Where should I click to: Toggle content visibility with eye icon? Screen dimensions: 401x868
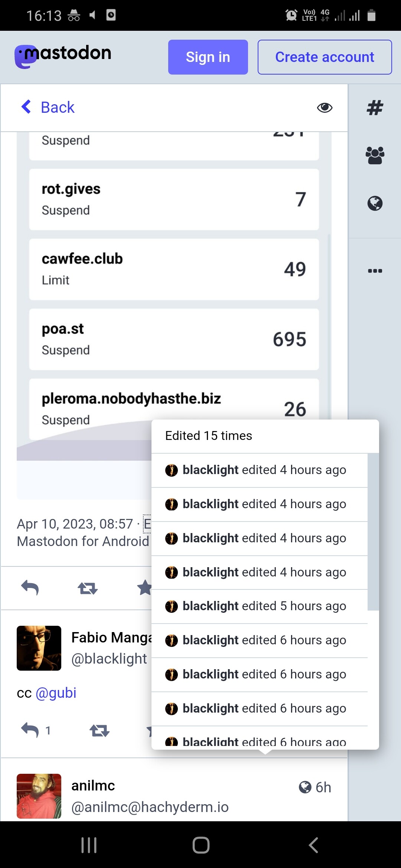pos(325,108)
